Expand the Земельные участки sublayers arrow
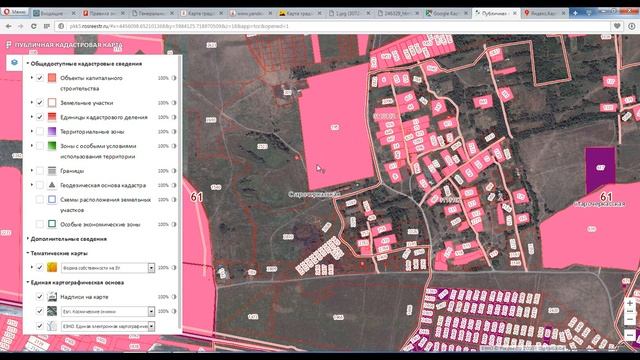Image resolution: width=640 pixels, height=360 pixels. coord(32,102)
